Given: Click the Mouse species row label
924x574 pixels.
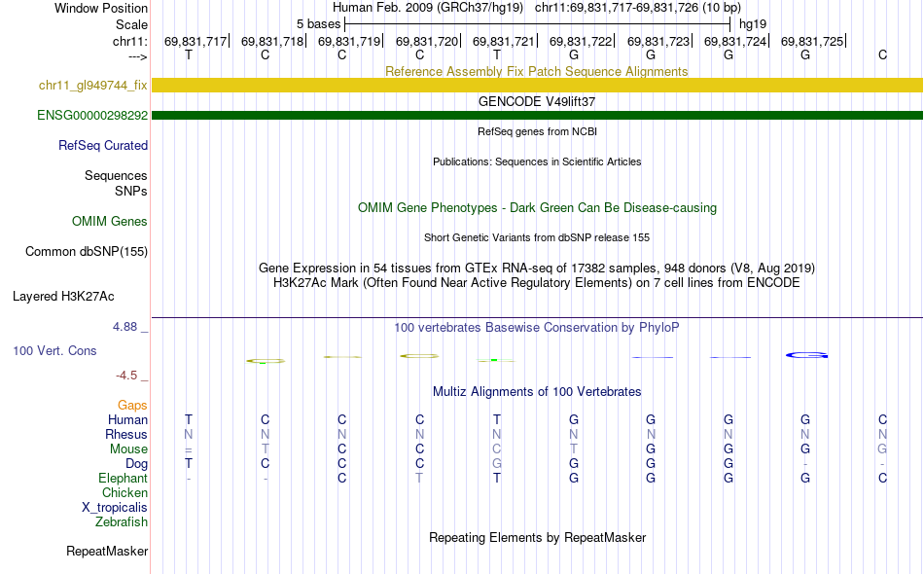Looking at the screenshot, I should click(128, 449).
